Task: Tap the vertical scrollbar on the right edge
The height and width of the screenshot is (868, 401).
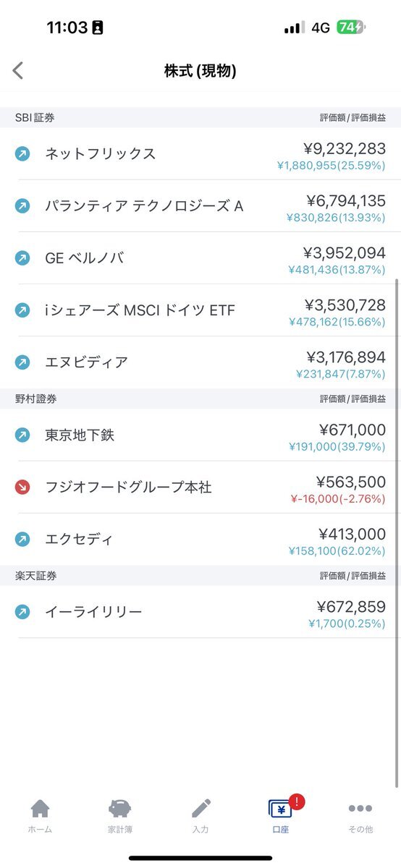Action: tap(397, 532)
